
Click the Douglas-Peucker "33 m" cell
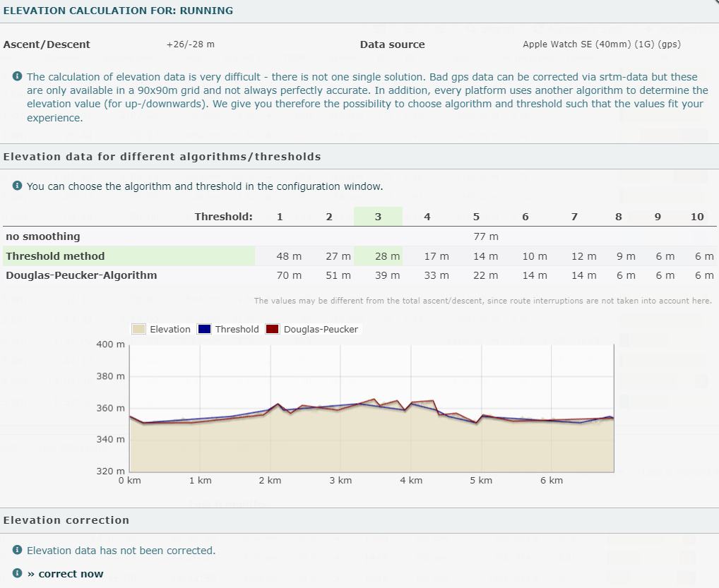436,275
